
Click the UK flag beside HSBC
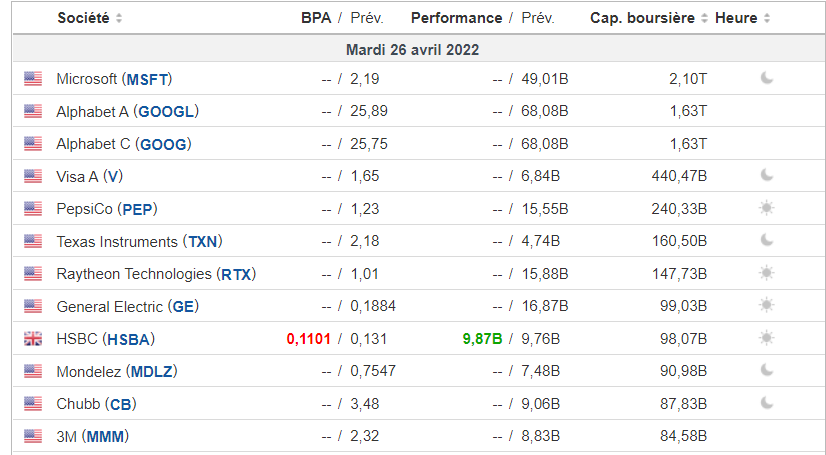point(33,339)
